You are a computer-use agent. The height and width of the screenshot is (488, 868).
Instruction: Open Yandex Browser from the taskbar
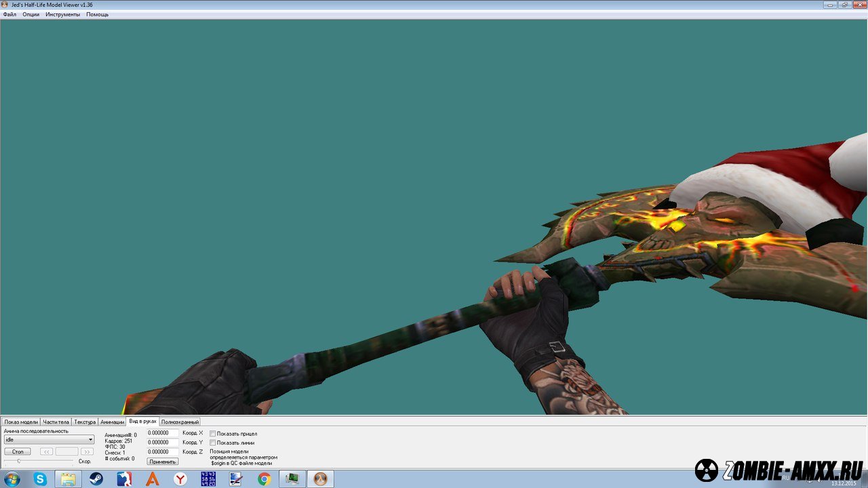tap(180, 479)
